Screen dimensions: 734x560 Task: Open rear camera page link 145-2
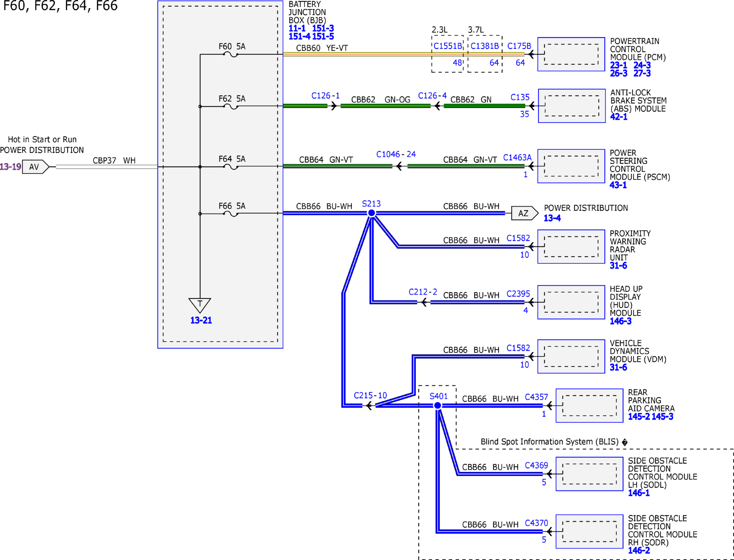[639, 416]
